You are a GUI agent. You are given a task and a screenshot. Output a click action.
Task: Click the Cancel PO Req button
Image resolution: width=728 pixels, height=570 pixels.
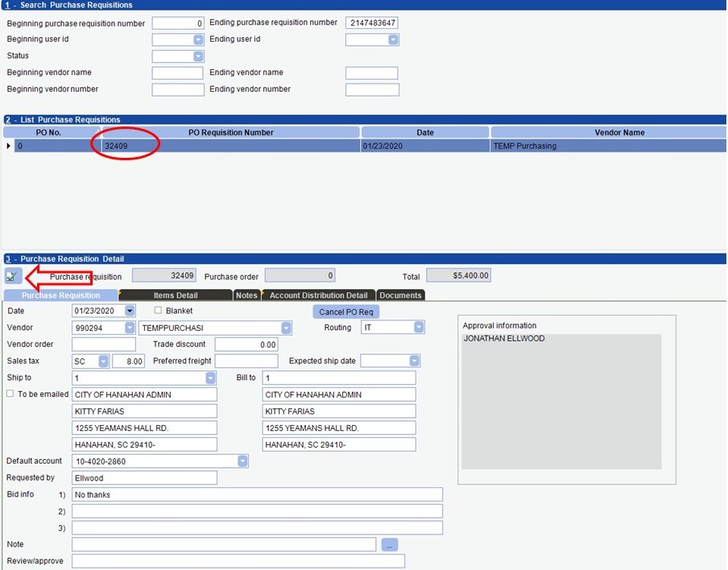(x=346, y=312)
